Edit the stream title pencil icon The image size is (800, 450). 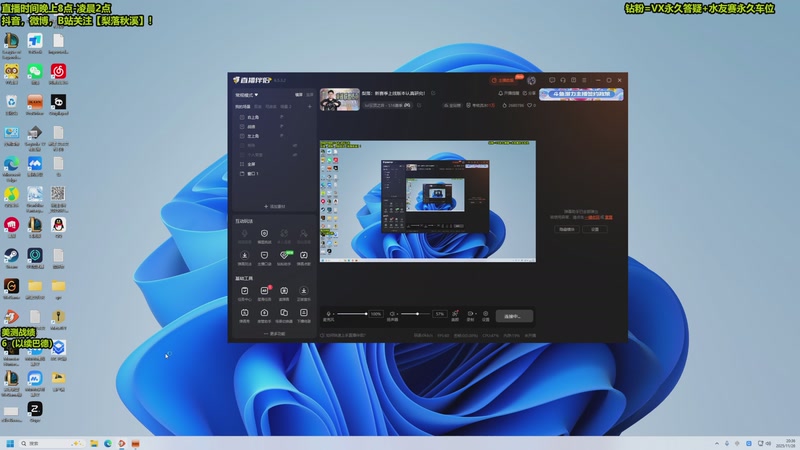click(433, 93)
